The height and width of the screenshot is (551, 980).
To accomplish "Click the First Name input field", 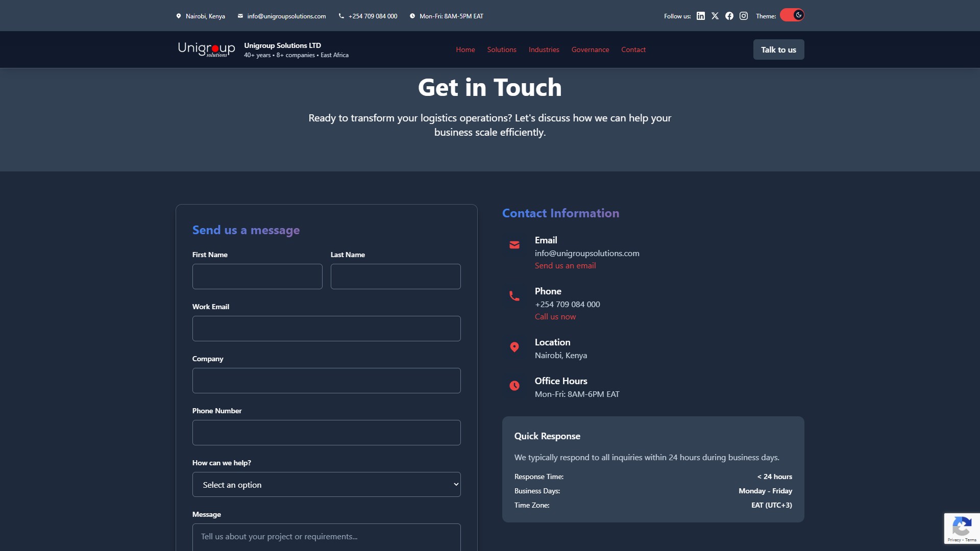I will click(257, 276).
